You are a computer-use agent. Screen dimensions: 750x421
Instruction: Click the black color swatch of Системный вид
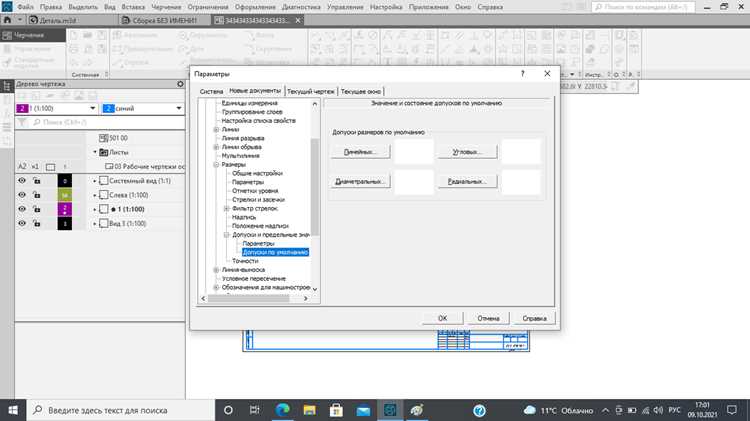point(65,181)
